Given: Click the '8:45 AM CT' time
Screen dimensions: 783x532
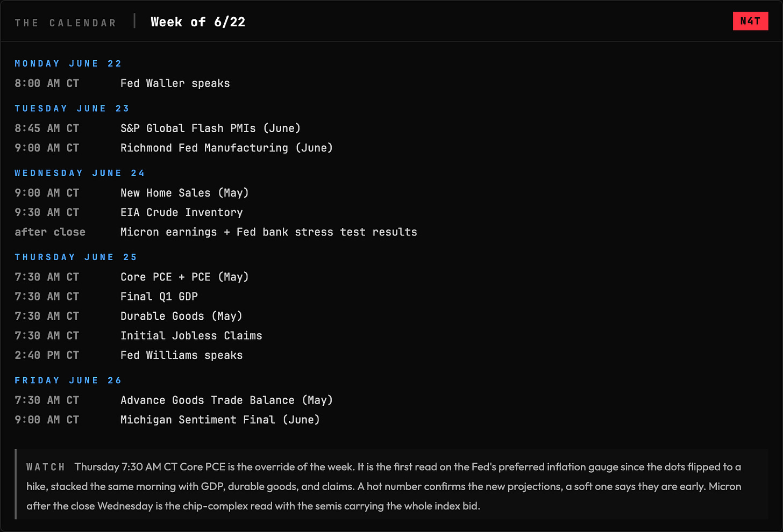Looking at the screenshot, I should [x=47, y=128].
